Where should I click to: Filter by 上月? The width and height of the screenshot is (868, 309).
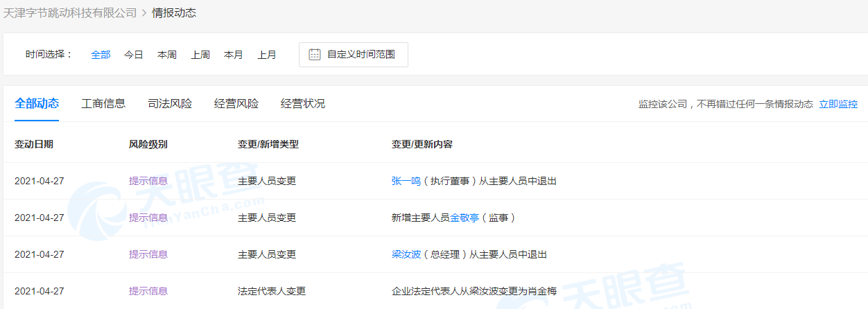[x=267, y=55]
